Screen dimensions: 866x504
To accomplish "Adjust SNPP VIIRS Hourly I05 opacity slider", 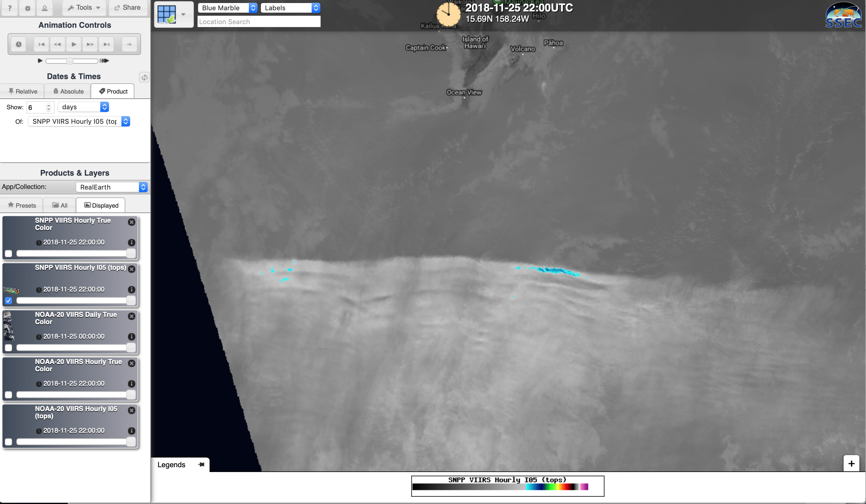I will pyautogui.click(x=76, y=300).
